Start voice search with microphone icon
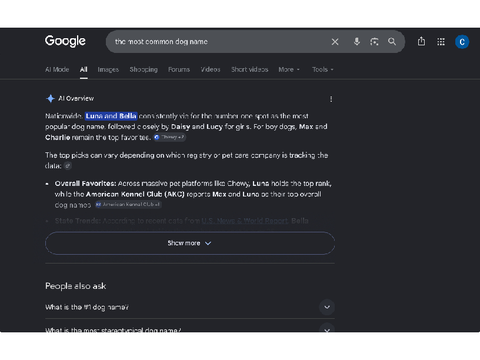Image resolution: width=480 pixels, height=360 pixels. click(357, 42)
